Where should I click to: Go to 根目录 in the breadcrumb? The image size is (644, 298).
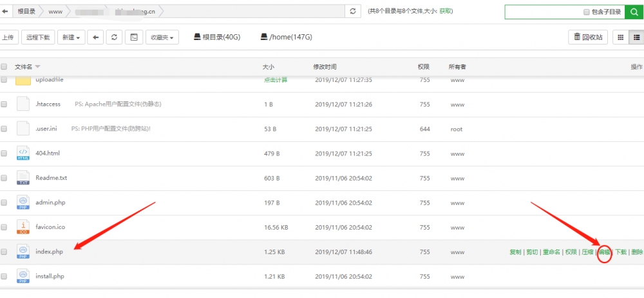(x=26, y=12)
